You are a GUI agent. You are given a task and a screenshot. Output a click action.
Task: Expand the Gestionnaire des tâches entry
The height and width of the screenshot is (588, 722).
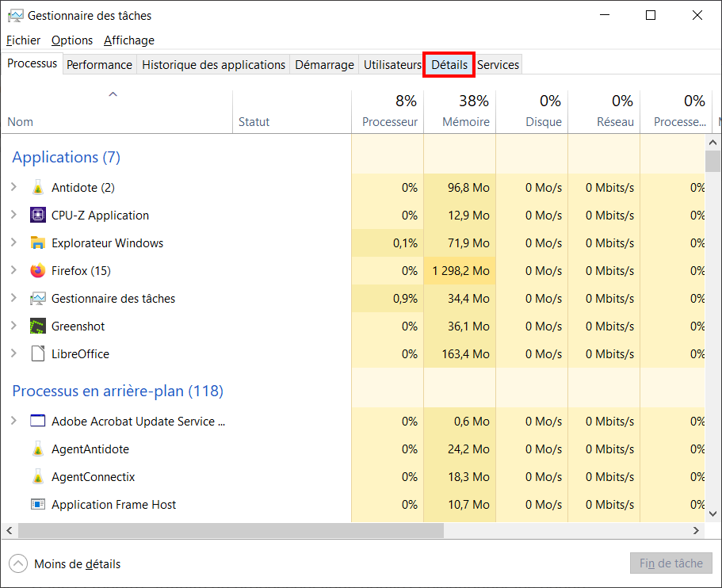click(x=13, y=298)
